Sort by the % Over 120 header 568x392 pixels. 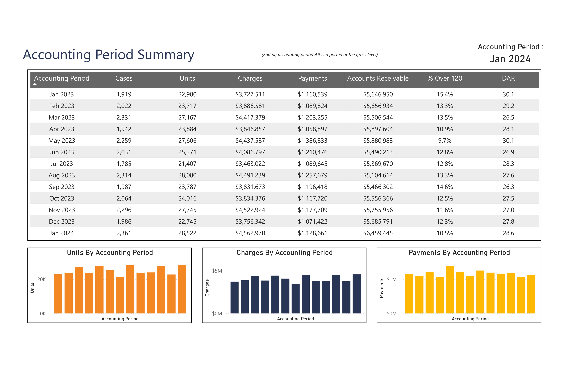445,78
